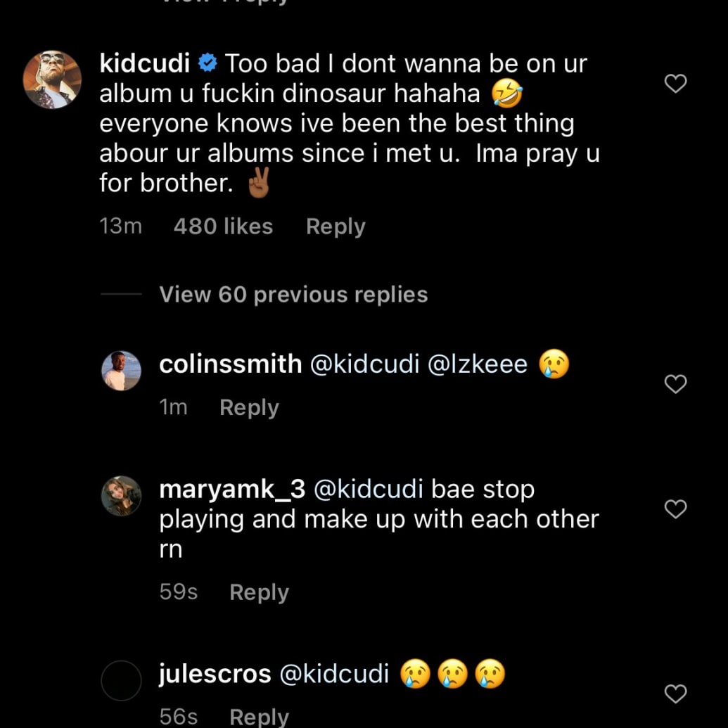This screenshot has width=728, height=728.
Task: Open the colinssmith username link
Action: 230,364
